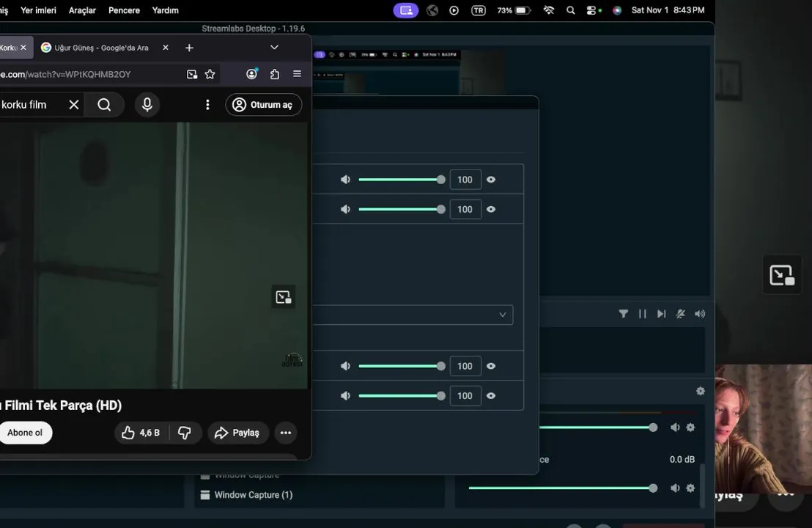The height and width of the screenshot is (528, 812).
Task: Open the Araçlar menu
Action: point(82,10)
